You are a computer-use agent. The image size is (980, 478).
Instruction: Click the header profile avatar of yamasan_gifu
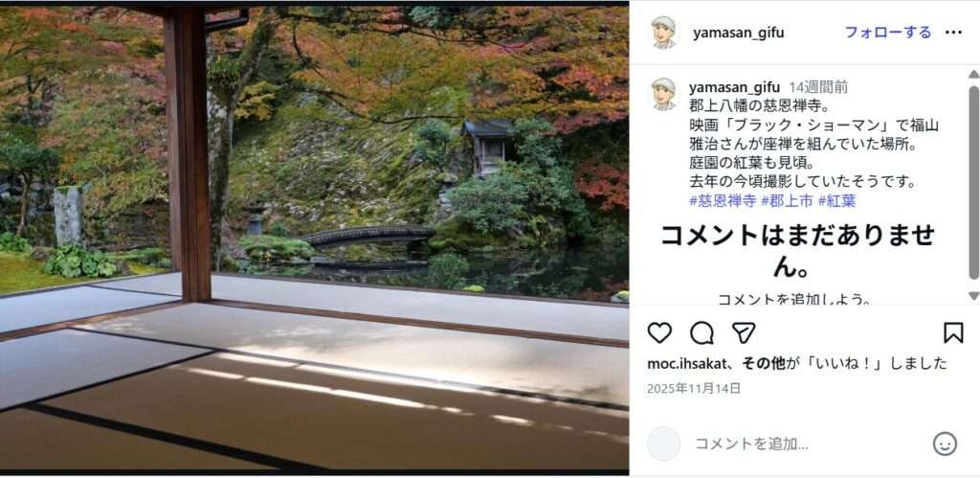tap(663, 33)
